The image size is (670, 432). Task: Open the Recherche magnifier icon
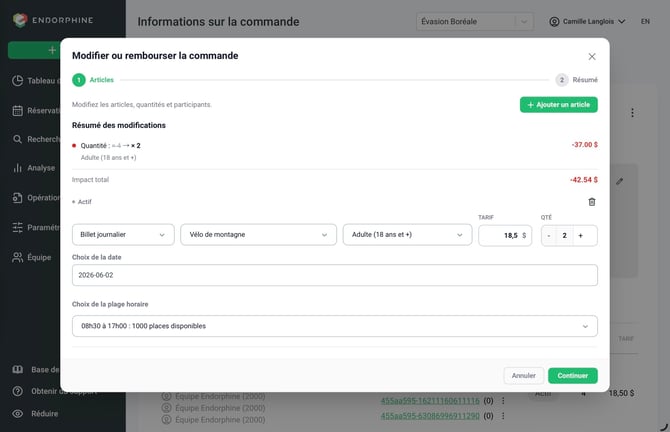click(x=18, y=139)
